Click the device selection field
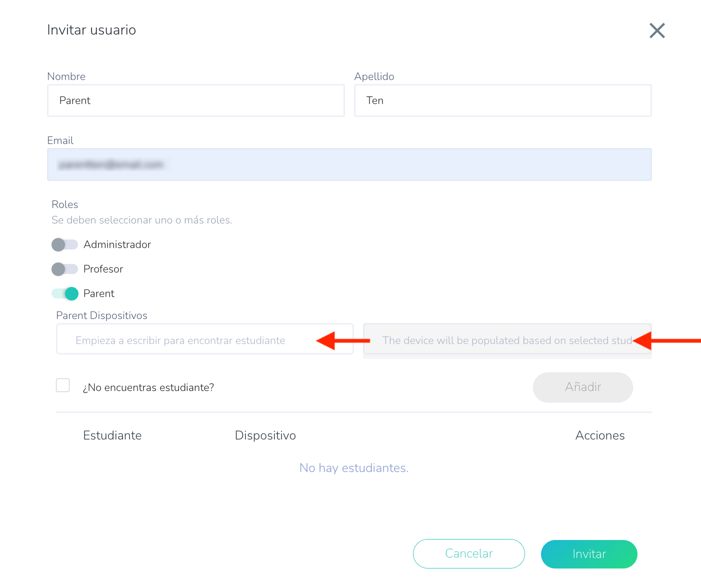This screenshot has width=701, height=588. click(500, 340)
